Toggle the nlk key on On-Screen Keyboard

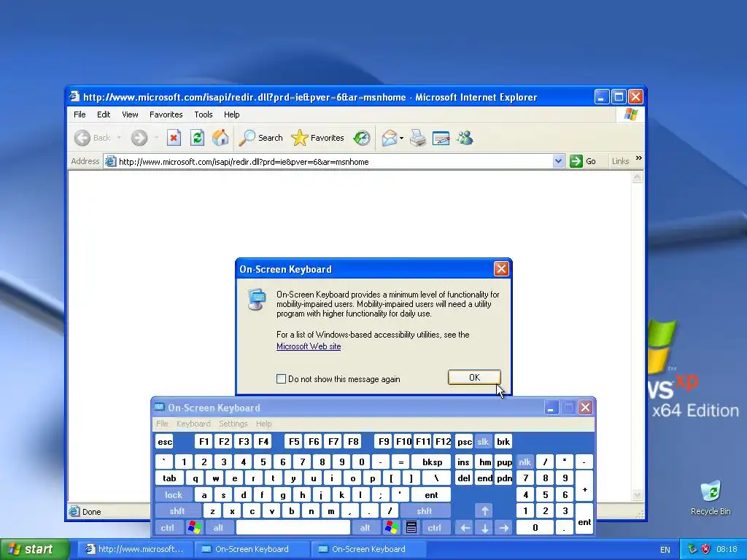[x=525, y=462]
